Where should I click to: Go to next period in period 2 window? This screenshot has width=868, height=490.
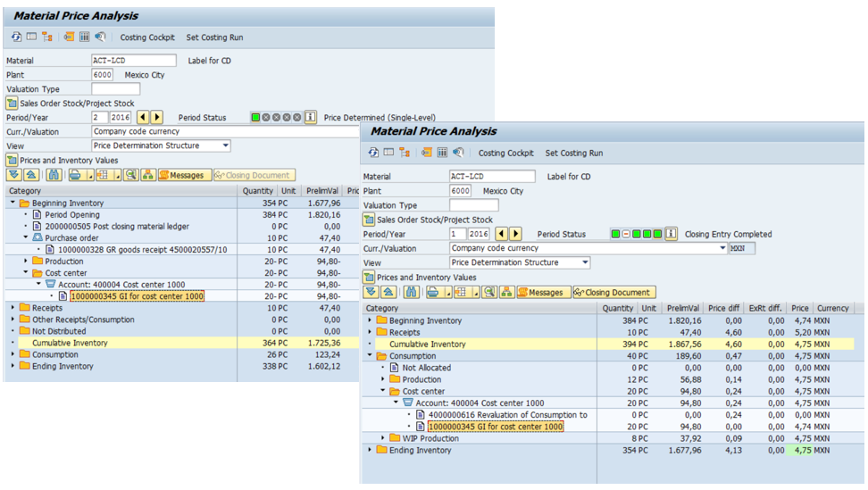click(157, 117)
